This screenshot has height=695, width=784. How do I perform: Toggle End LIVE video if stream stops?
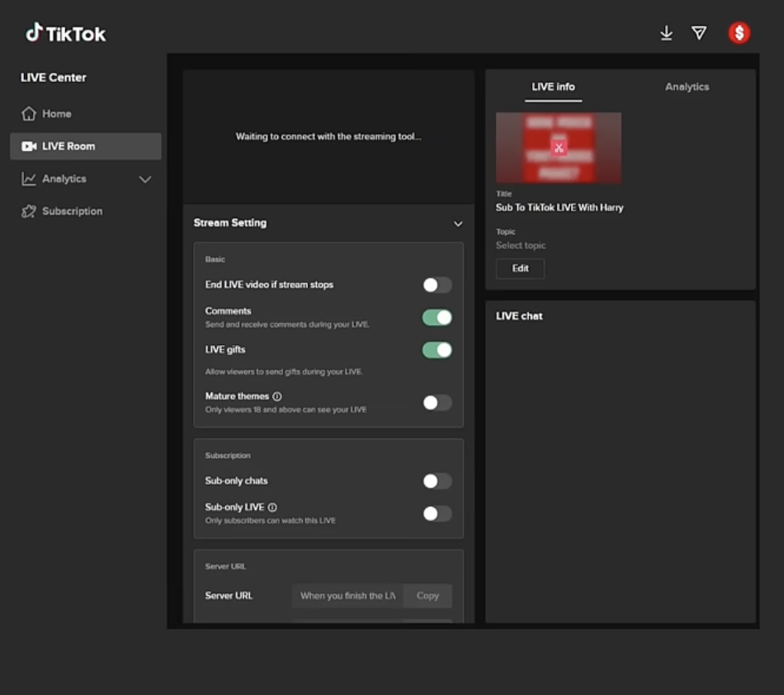pyautogui.click(x=437, y=285)
